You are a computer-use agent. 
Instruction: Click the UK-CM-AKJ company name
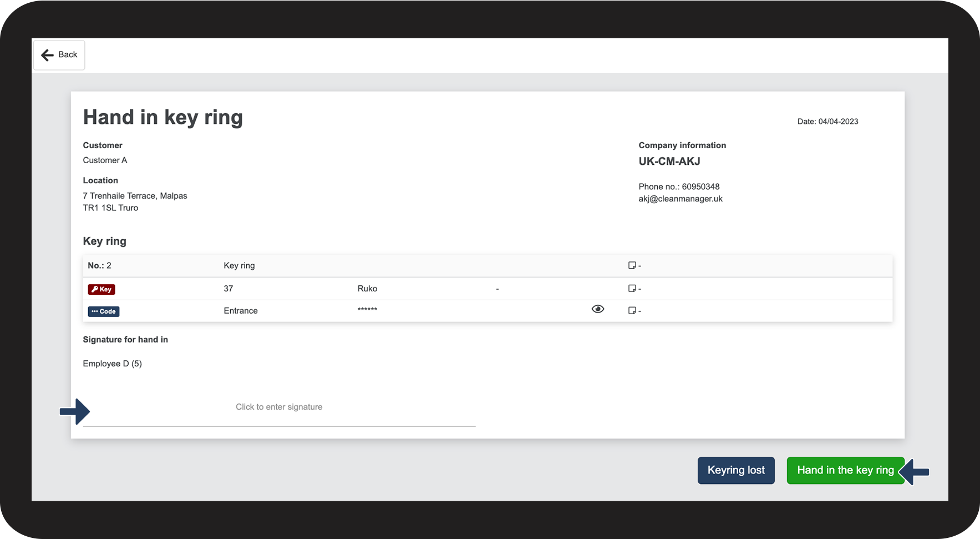tap(669, 162)
